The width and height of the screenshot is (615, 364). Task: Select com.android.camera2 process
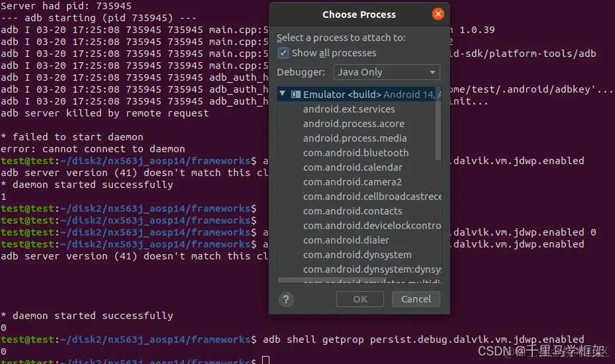(352, 181)
